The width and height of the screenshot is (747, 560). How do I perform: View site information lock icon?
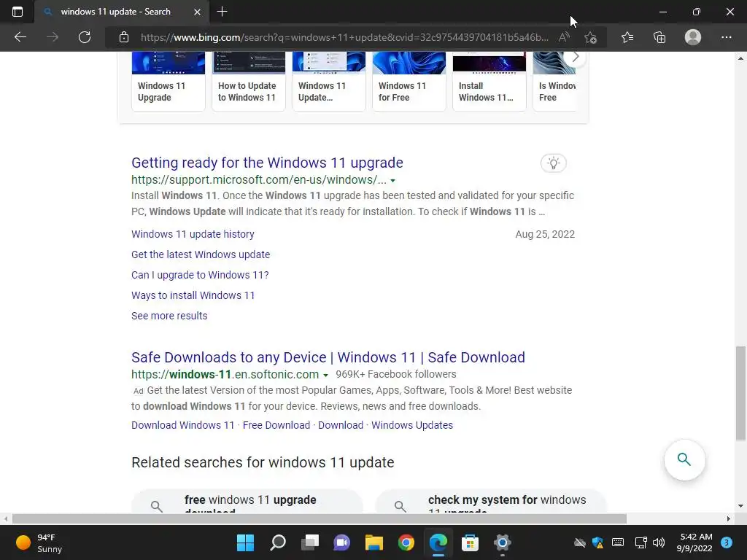(x=124, y=37)
